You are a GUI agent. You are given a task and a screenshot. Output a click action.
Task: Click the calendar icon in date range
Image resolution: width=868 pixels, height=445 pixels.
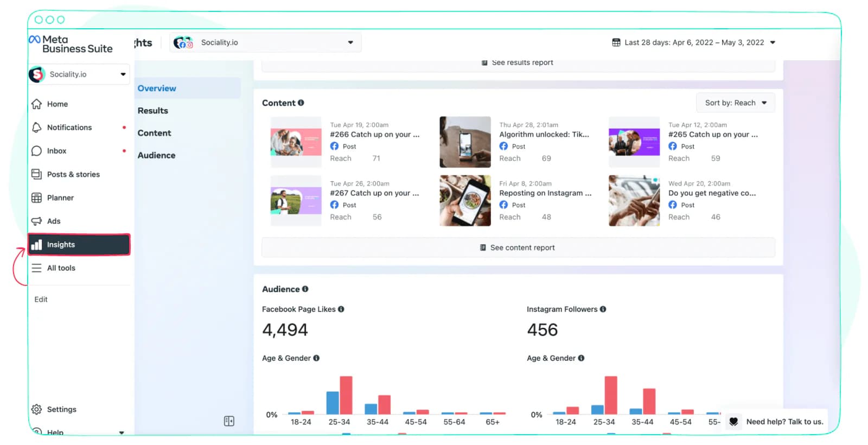pos(616,42)
